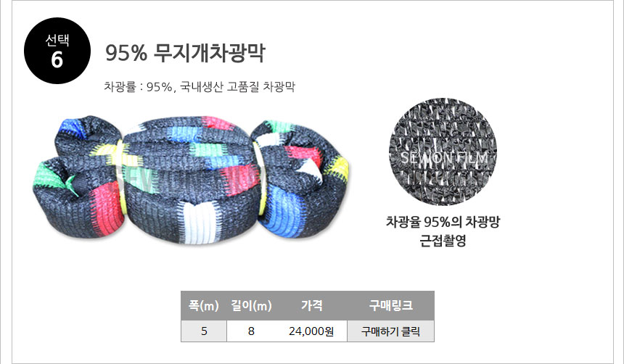
Task: Select the length value 8 cell
Action: click(x=251, y=331)
